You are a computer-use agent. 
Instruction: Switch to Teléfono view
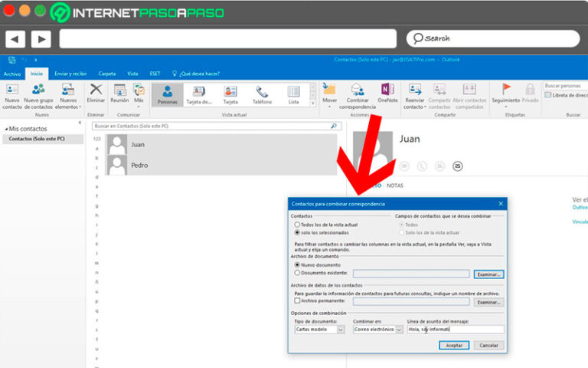point(262,94)
